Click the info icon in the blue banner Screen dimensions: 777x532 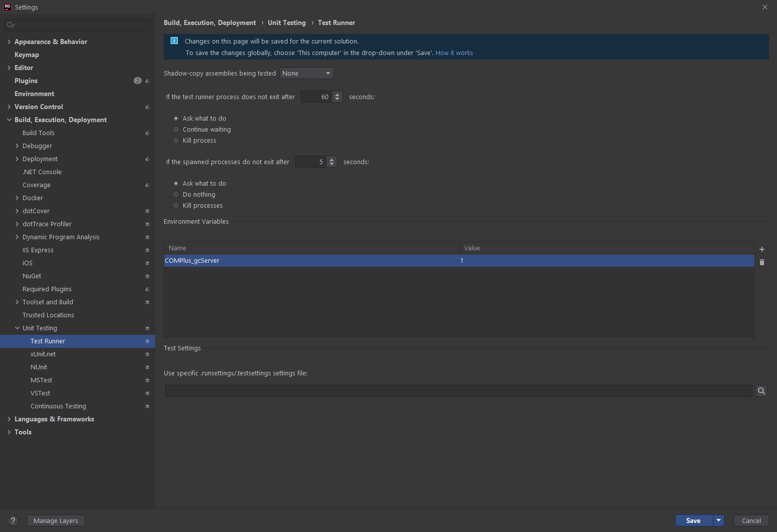point(174,41)
